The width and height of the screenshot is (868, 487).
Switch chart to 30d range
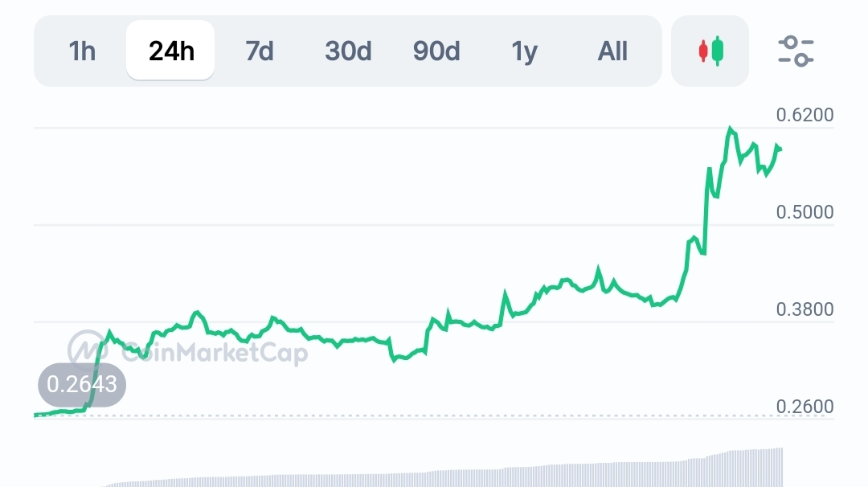(x=348, y=51)
